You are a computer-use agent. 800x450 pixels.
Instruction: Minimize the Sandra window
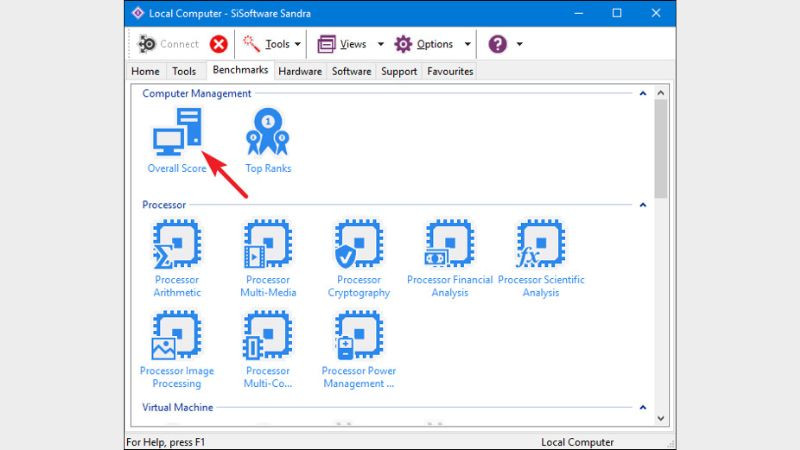[579, 13]
